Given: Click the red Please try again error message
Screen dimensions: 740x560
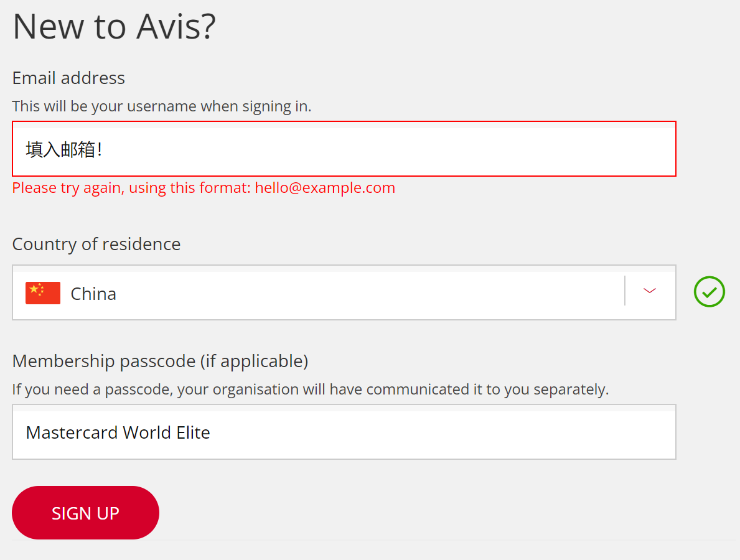Looking at the screenshot, I should 204,188.
